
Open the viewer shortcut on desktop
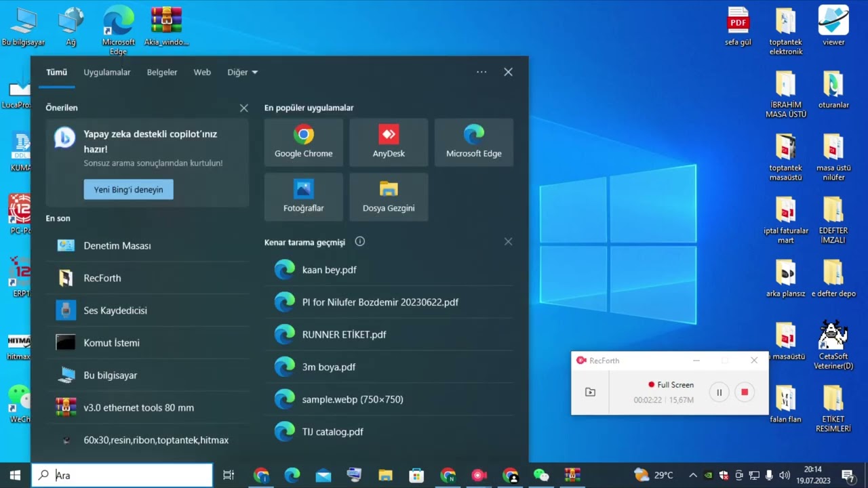(x=833, y=26)
